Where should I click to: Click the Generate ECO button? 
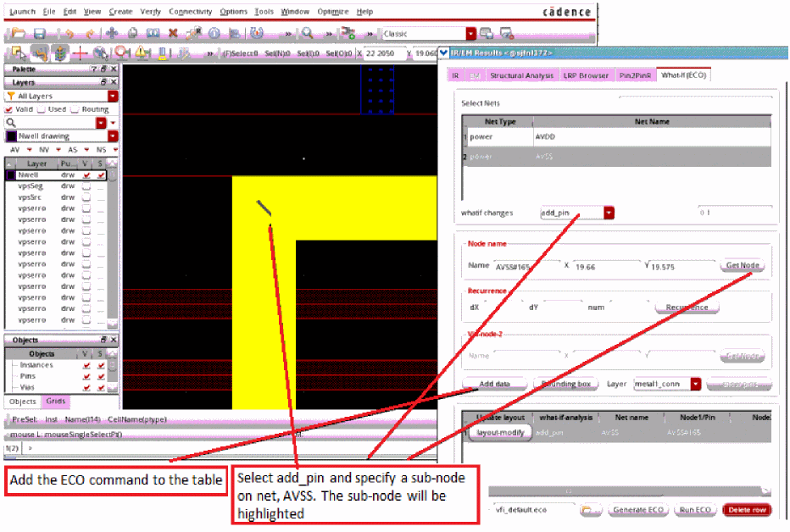point(637,510)
